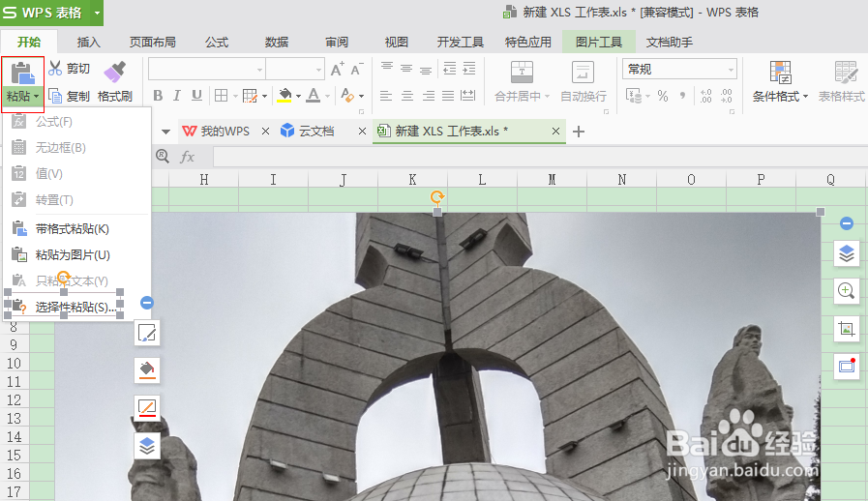Open the Paste dropdown arrow
The width and height of the screenshot is (868, 501).
click(x=37, y=97)
